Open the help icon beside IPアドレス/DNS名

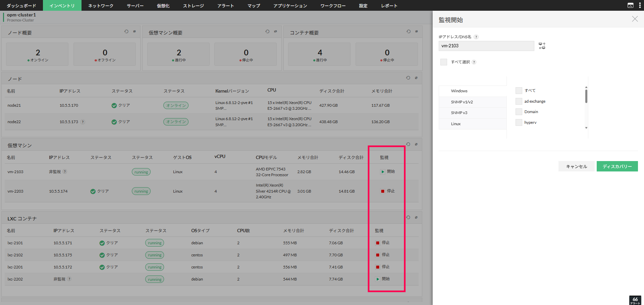(476, 37)
